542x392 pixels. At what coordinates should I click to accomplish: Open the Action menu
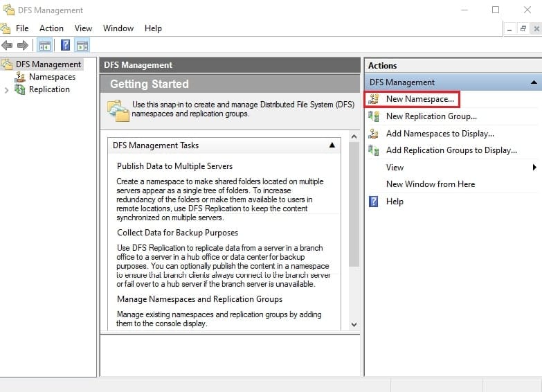51,28
